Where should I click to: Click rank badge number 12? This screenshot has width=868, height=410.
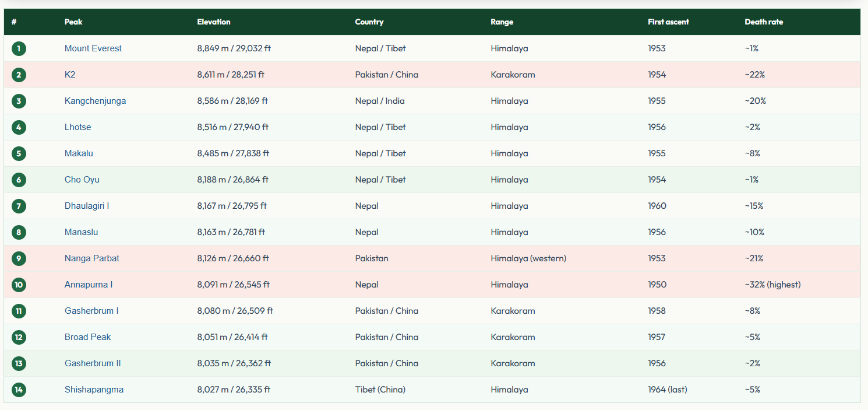[19, 337]
